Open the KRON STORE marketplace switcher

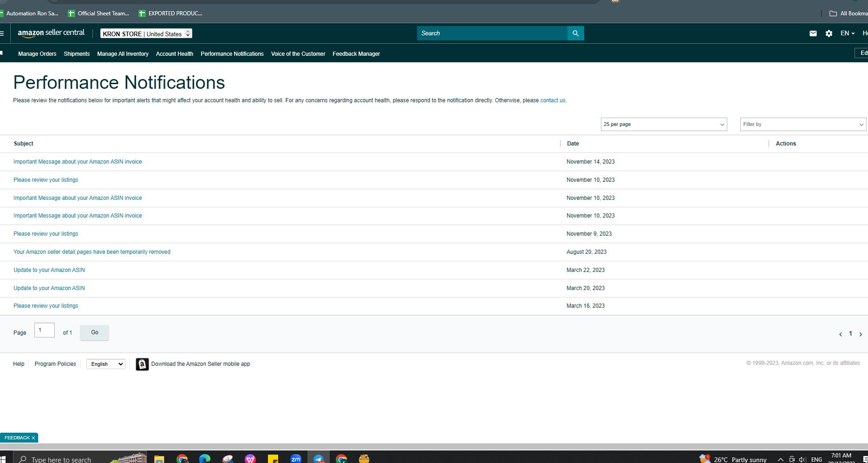point(146,34)
